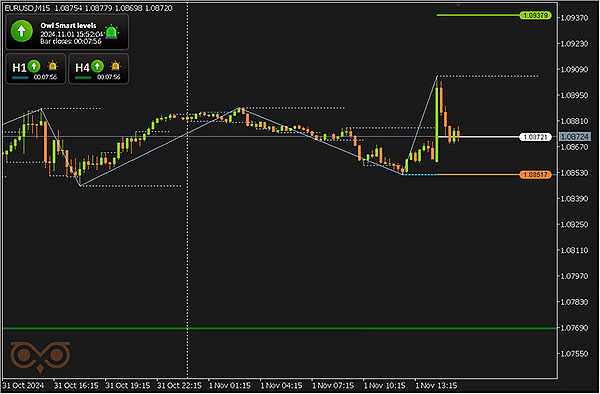
Task: Click the current price 1.08724 tag
Action: click(x=575, y=137)
